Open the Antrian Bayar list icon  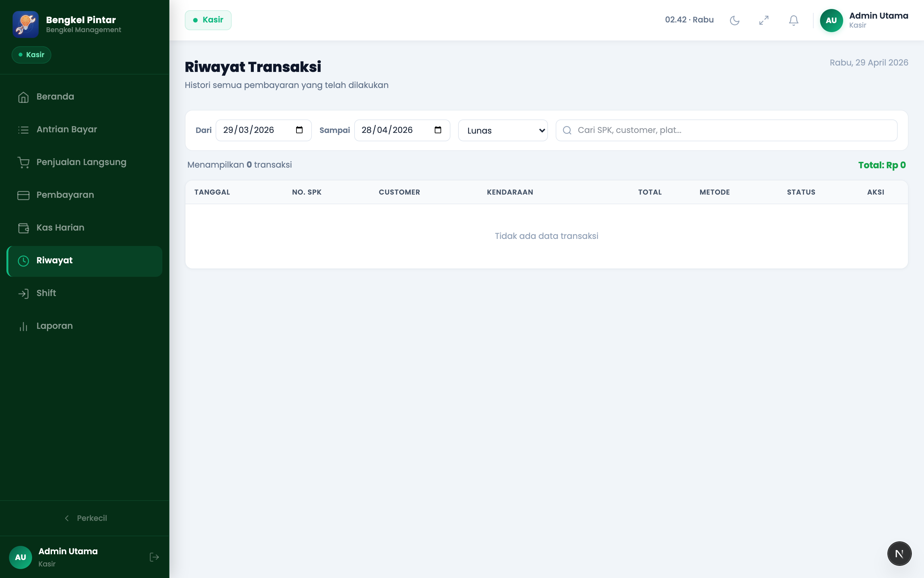click(23, 130)
